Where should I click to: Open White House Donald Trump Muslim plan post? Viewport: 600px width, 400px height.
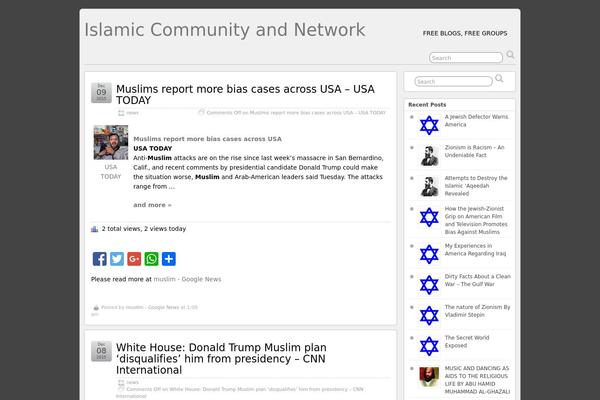point(221,359)
